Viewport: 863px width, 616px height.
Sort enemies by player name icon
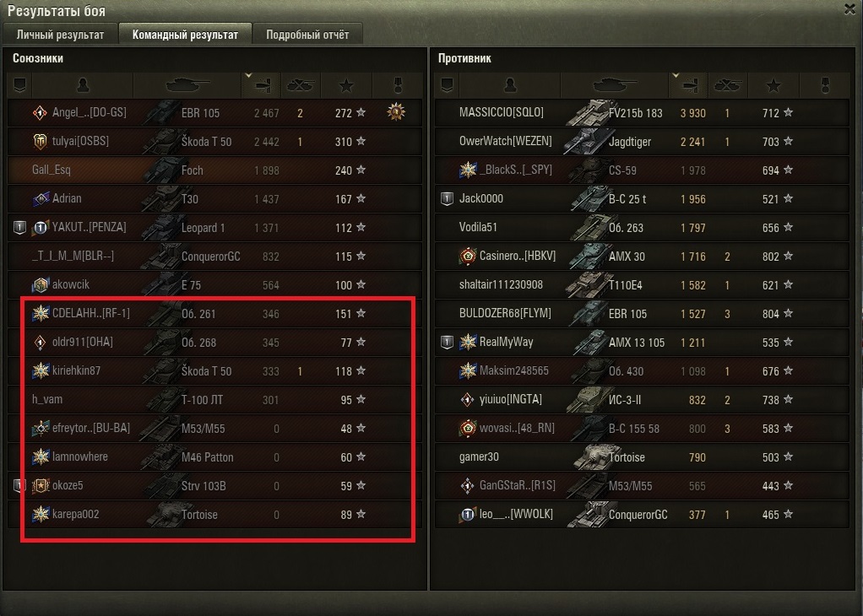tap(510, 85)
